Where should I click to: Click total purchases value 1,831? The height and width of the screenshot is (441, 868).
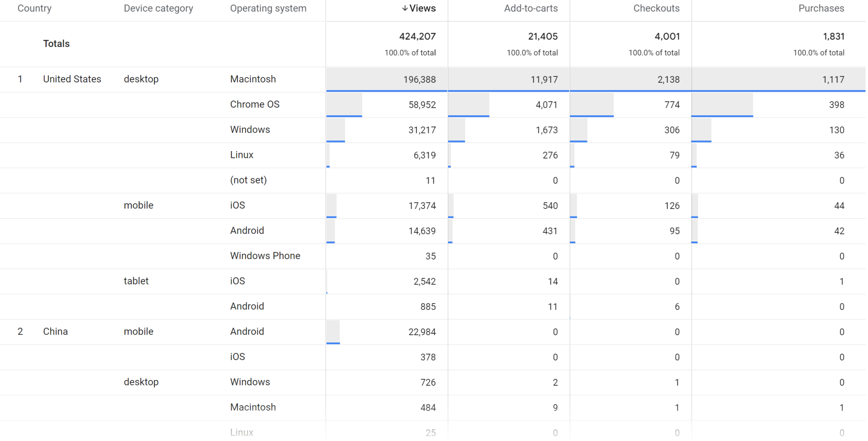click(x=834, y=37)
